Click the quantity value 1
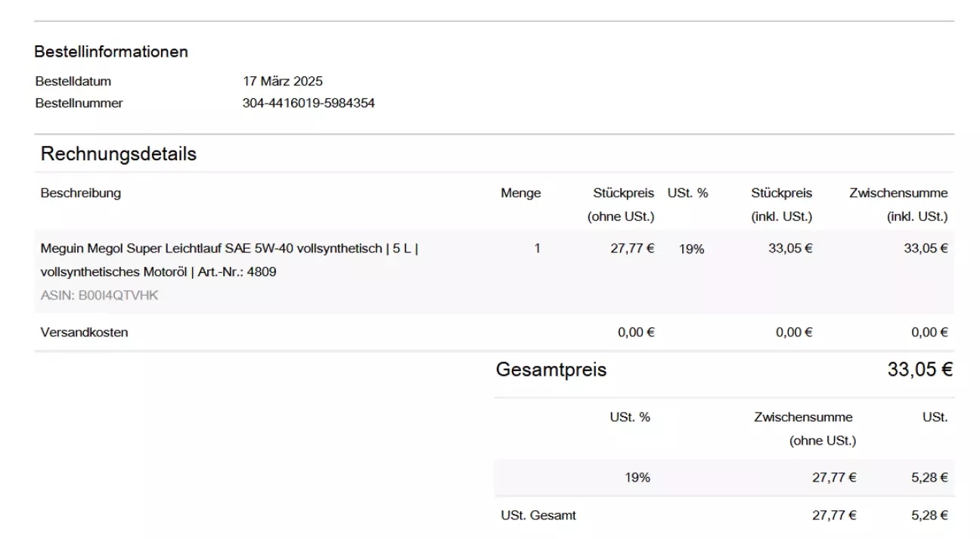 click(x=537, y=248)
